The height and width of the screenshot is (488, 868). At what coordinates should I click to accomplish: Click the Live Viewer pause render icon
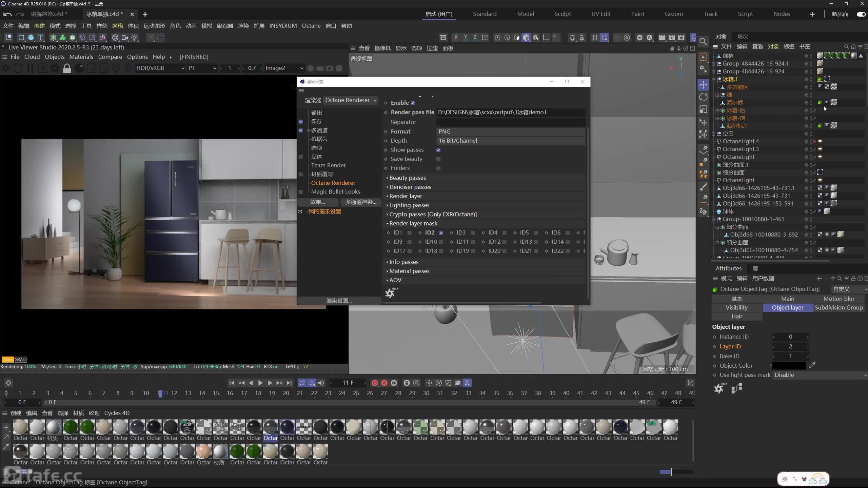pos(30,68)
